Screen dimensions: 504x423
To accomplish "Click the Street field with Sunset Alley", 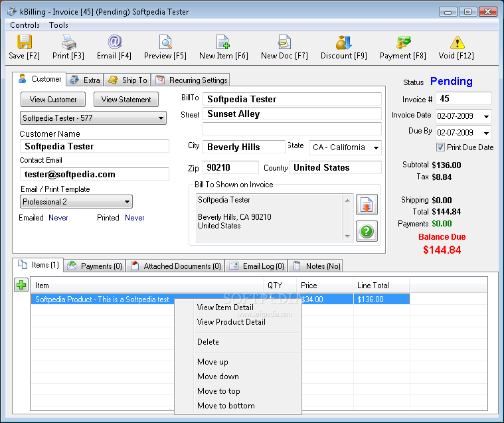I will pos(292,114).
